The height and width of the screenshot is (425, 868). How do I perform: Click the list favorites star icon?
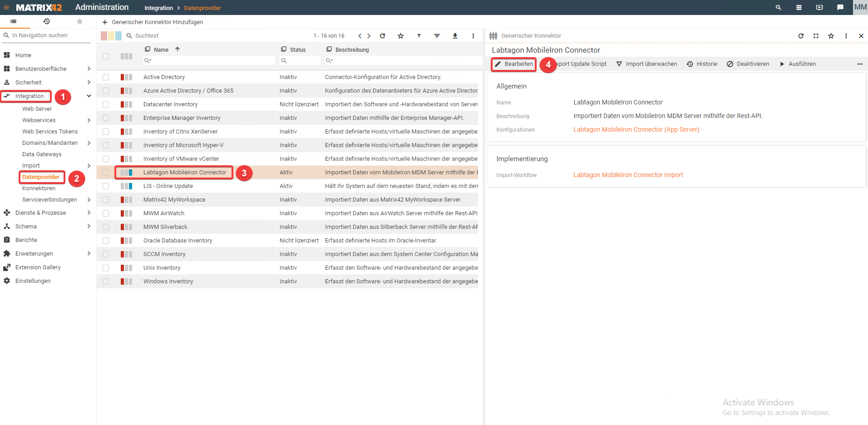point(400,36)
